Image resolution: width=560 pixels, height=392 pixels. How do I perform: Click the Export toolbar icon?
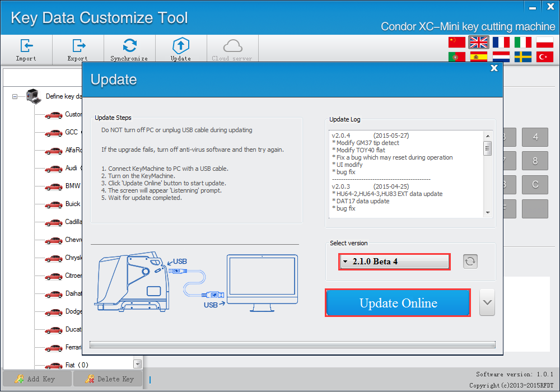pyautogui.click(x=78, y=50)
